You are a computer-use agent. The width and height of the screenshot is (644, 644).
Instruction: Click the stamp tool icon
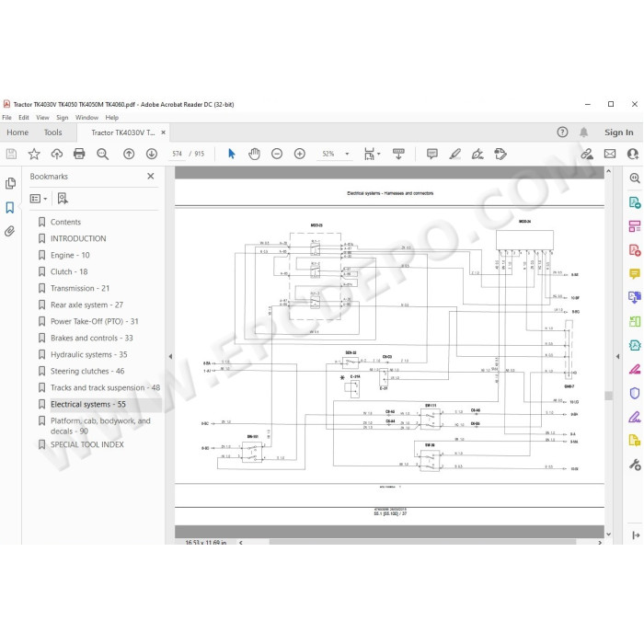(x=500, y=154)
